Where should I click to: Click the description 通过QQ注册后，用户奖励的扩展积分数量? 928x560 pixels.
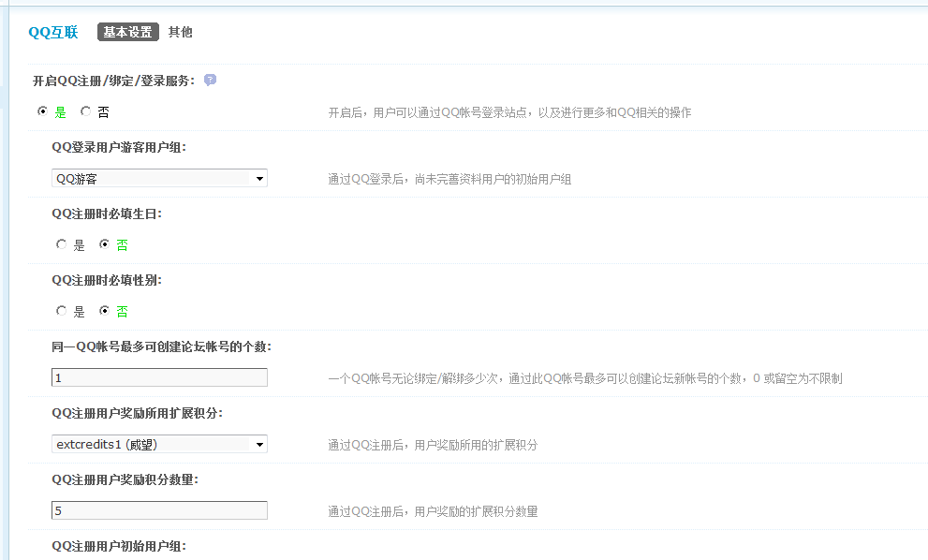click(x=434, y=511)
